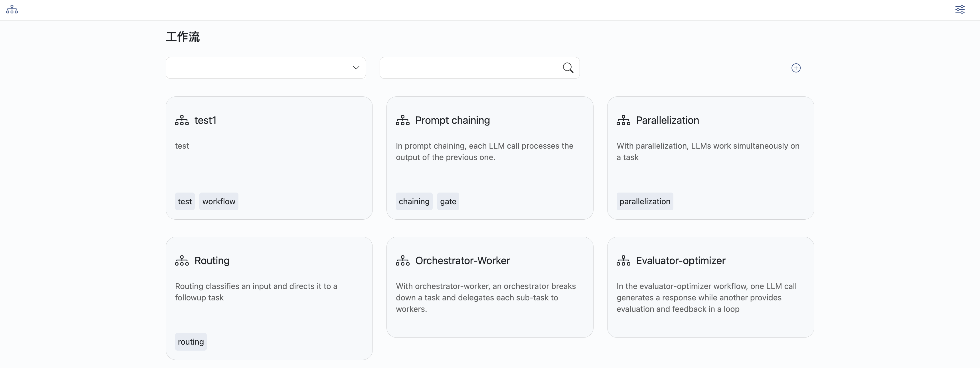Click the 'workflow' tag on test1 card
980x368 pixels.
tap(219, 201)
